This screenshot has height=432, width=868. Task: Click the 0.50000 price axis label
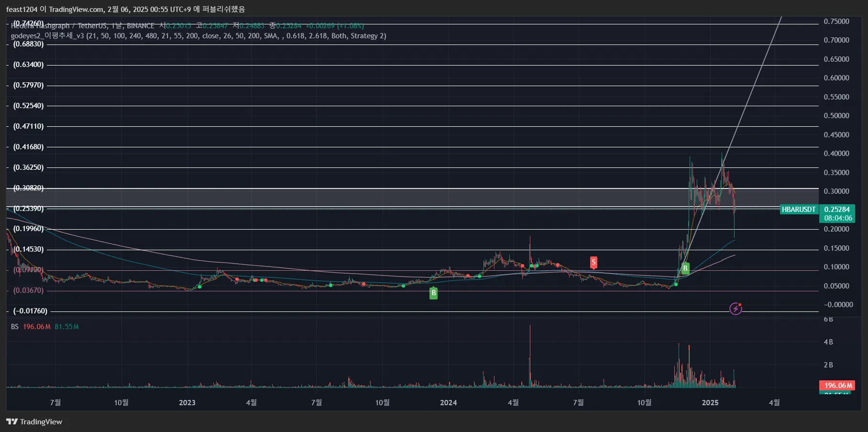click(836, 116)
